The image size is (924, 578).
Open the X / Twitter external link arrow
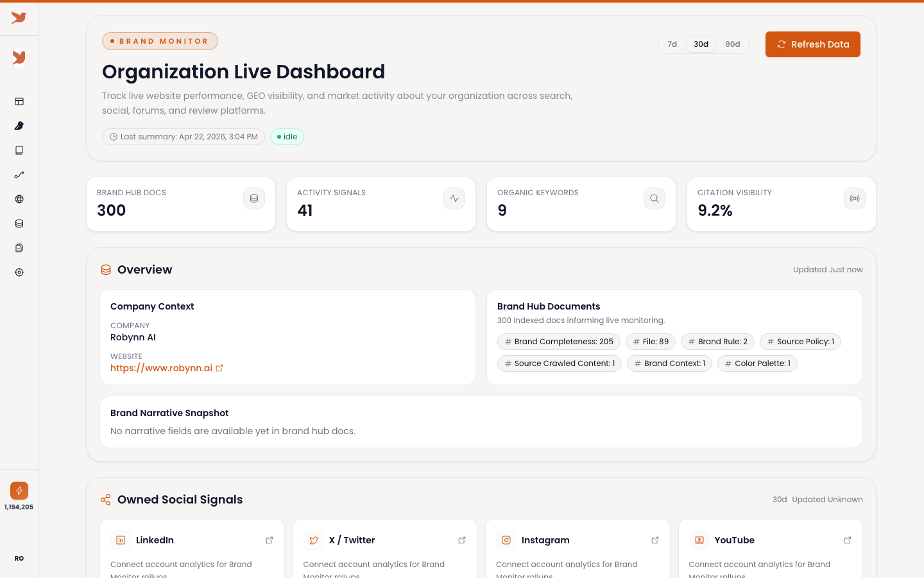(x=462, y=540)
